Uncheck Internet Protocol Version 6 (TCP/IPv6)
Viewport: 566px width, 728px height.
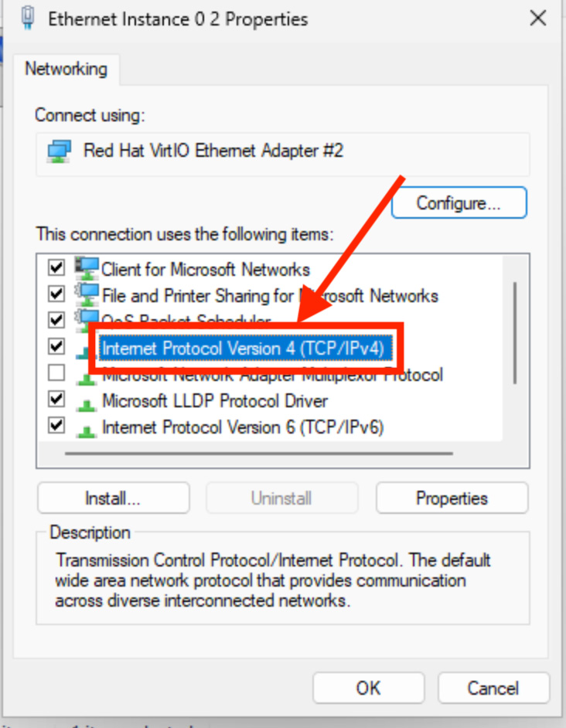56,426
